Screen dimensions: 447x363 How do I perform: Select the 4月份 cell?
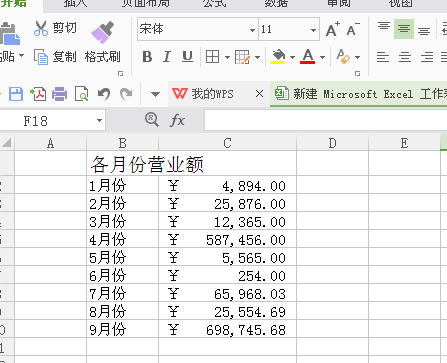point(122,239)
